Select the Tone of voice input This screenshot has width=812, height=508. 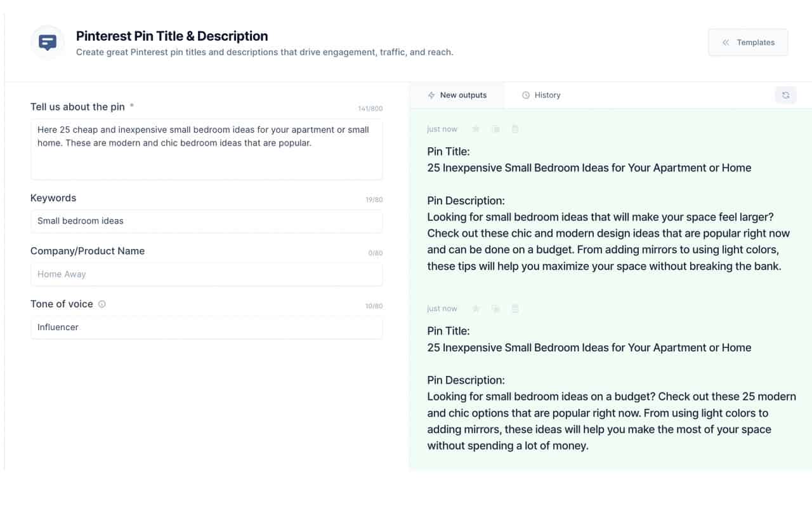point(206,328)
